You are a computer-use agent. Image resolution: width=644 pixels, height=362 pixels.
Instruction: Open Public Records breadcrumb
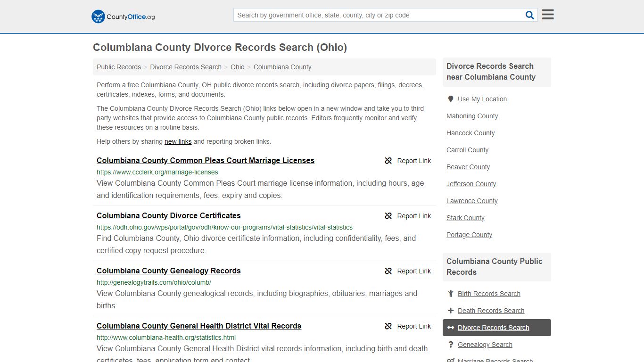(x=119, y=67)
